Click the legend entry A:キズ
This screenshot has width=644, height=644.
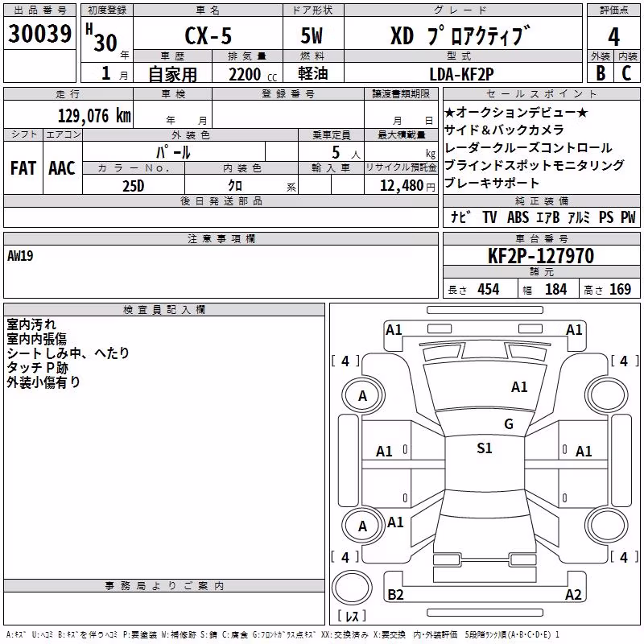click(16, 635)
